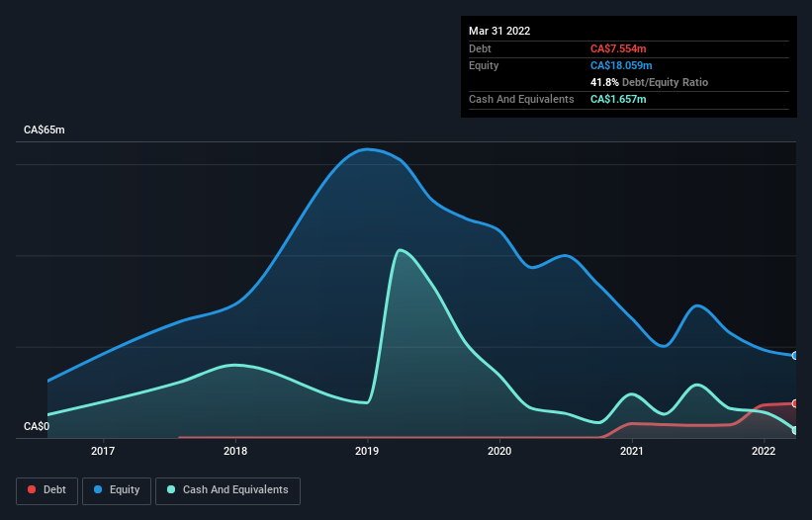Select the 2021 x-axis label
The image size is (812, 520).
(x=632, y=451)
